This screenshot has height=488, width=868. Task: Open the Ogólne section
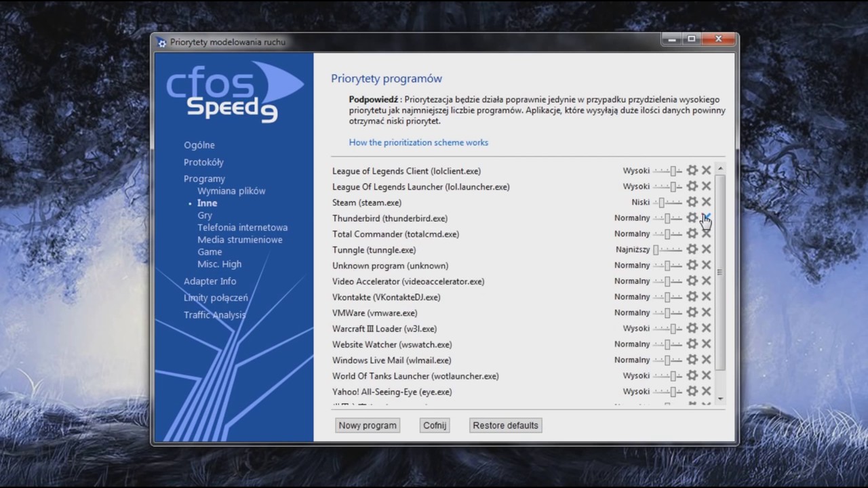coord(199,145)
